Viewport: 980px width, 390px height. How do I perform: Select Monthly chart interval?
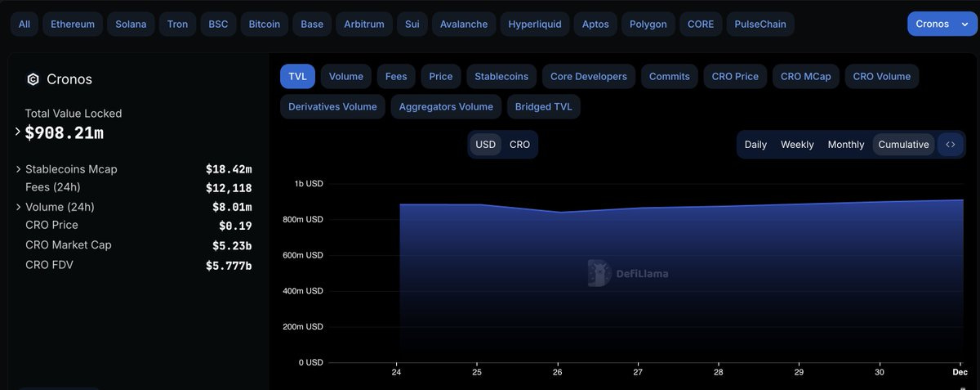point(846,145)
